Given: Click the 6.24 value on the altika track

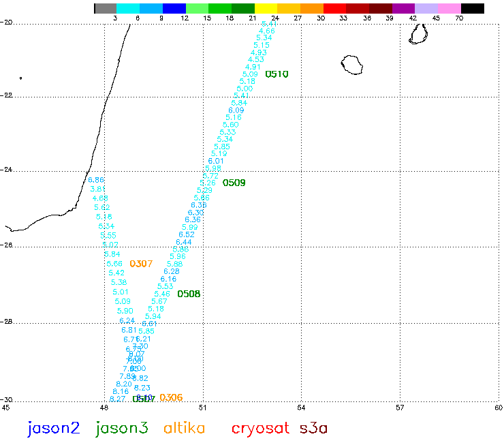Looking at the screenshot, I should (127, 320).
